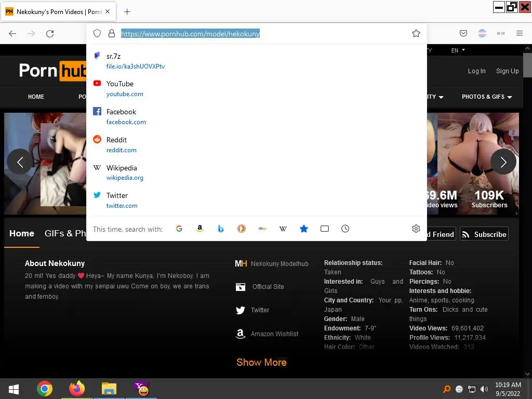
Task: Open the profile's Twitter link
Action: pyautogui.click(x=252, y=310)
